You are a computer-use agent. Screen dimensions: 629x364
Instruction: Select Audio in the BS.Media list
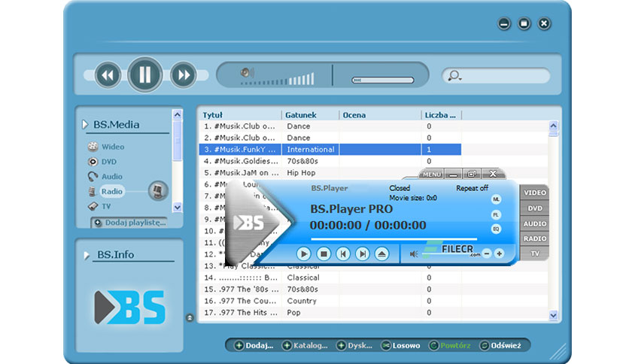[x=111, y=177]
